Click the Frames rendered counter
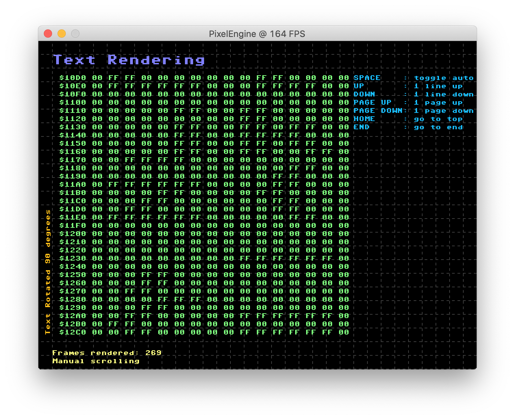 point(106,352)
